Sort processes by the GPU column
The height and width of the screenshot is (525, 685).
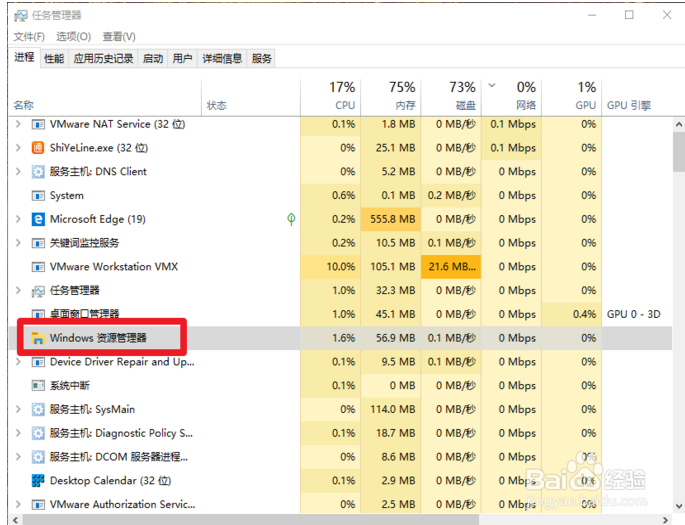(x=572, y=97)
